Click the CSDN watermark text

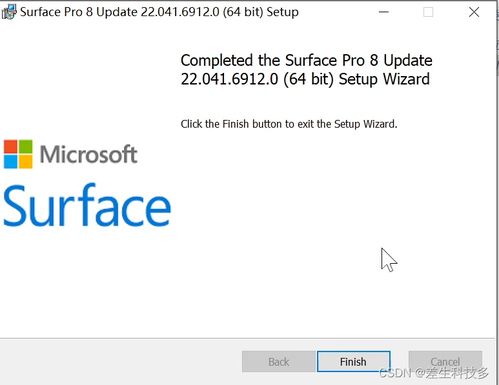coord(434,373)
